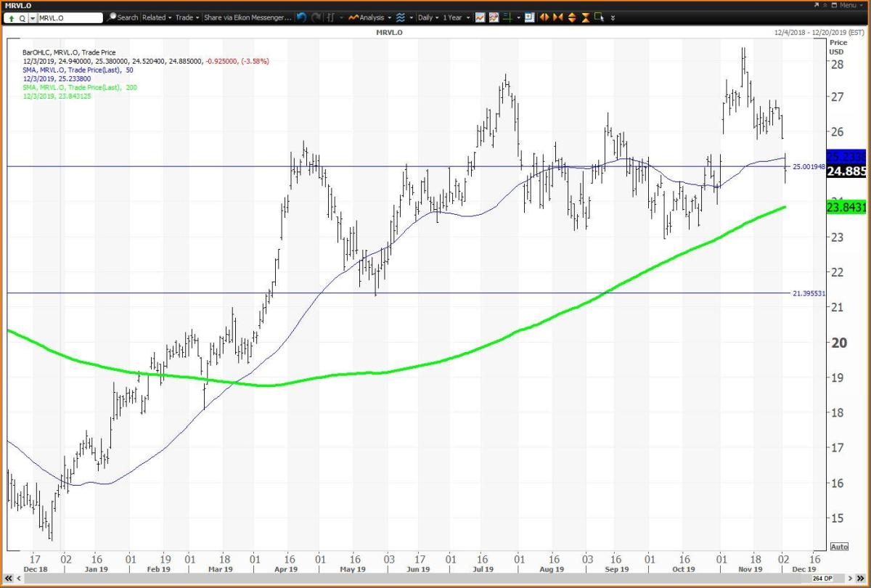The width and height of the screenshot is (871, 588).
Task: Click the magnifier Search button
Action: [x=122, y=17]
